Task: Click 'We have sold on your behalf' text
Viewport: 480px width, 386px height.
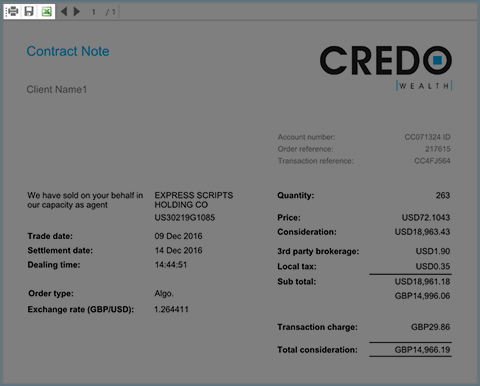Action: coord(85,200)
